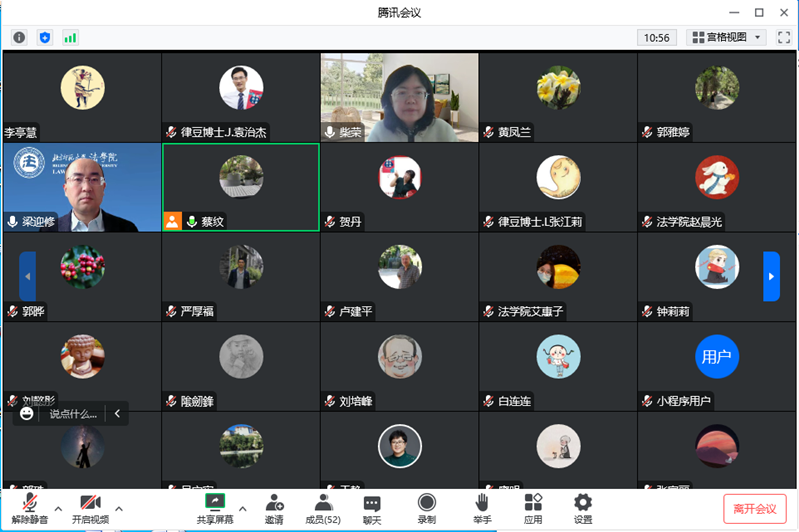Expand audio options arrow beside 解除静音
This screenshot has width=799, height=532.
tap(58, 508)
